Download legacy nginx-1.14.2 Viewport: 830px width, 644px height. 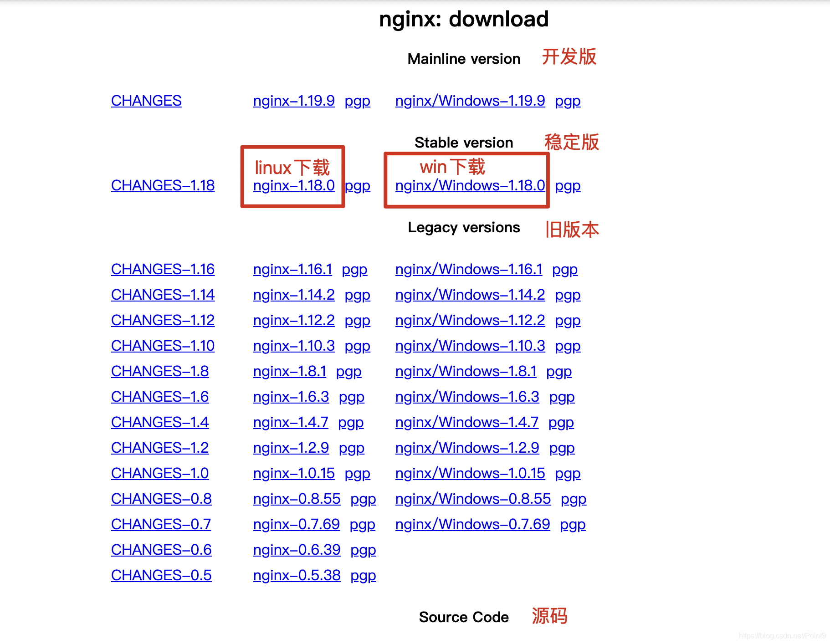click(294, 295)
